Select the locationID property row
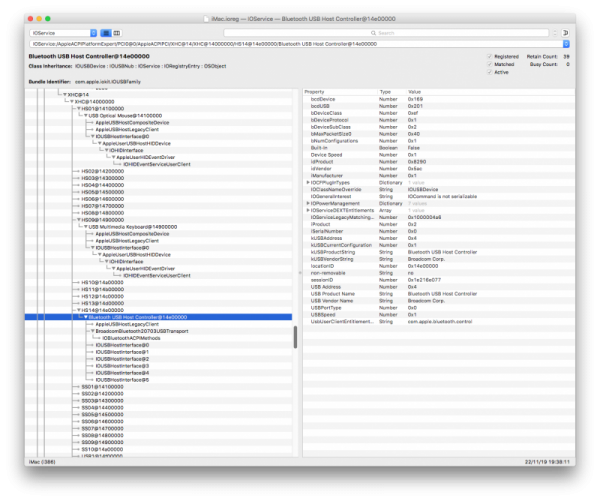This screenshot has height=501, width=600. pos(439,266)
